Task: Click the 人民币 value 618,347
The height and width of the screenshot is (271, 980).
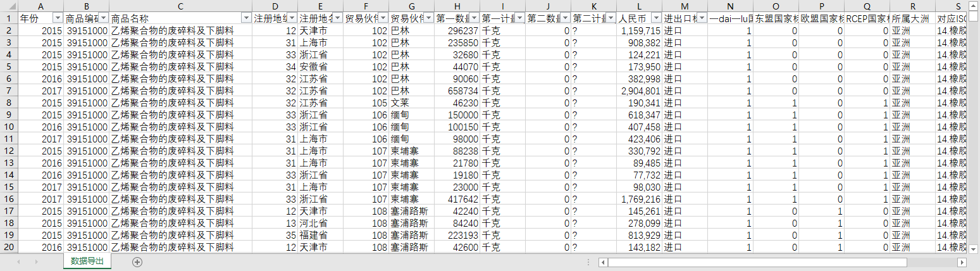Action: click(640, 115)
